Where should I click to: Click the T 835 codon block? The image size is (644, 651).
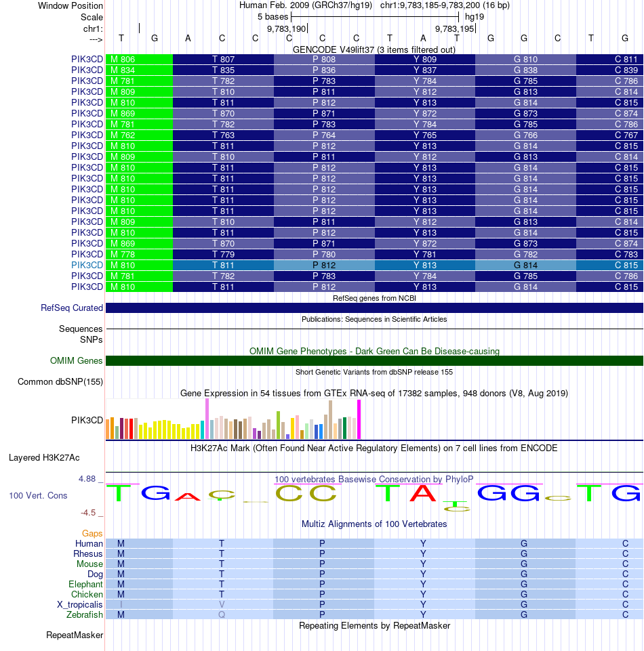tap(223, 70)
